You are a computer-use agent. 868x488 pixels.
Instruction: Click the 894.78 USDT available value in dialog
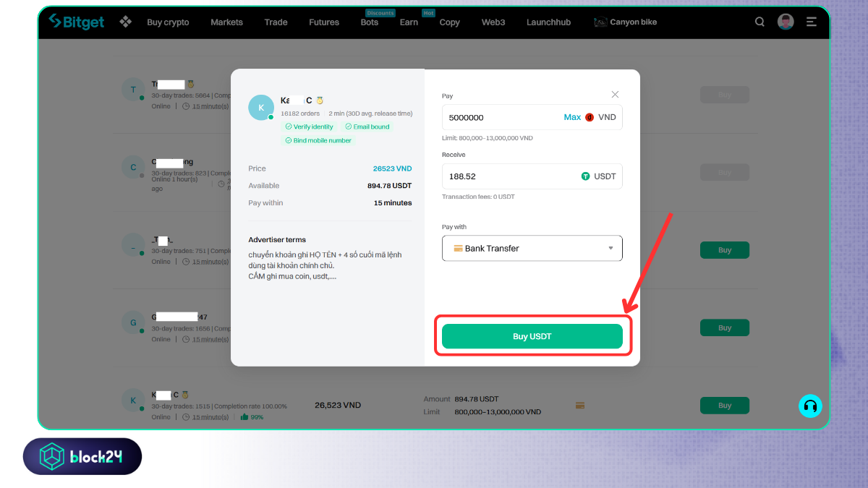[389, 186]
